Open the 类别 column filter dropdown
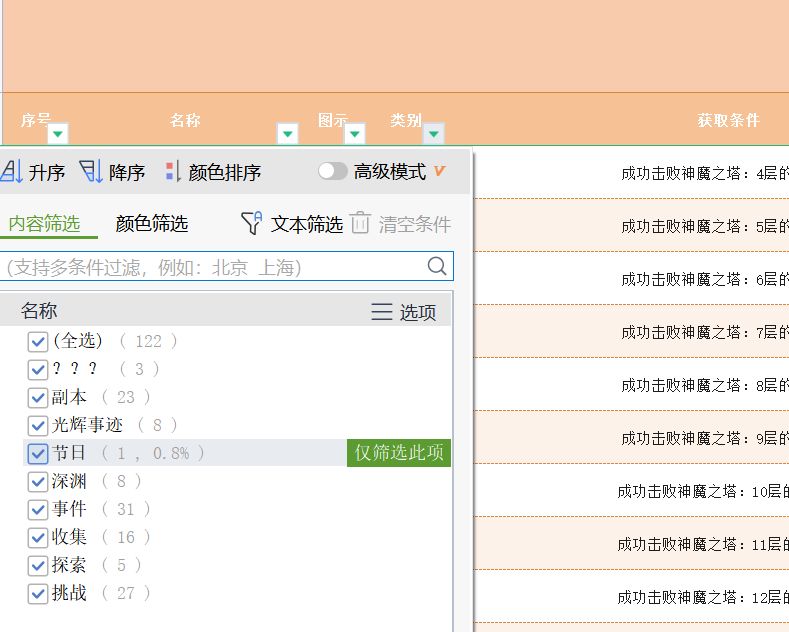 pos(434,134)
